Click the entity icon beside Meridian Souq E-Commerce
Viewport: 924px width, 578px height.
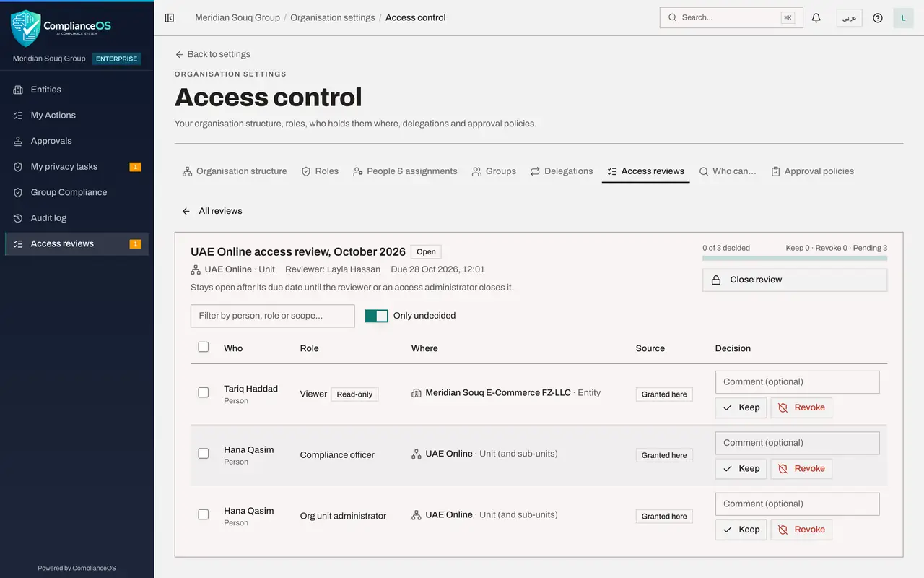point(417,393)
